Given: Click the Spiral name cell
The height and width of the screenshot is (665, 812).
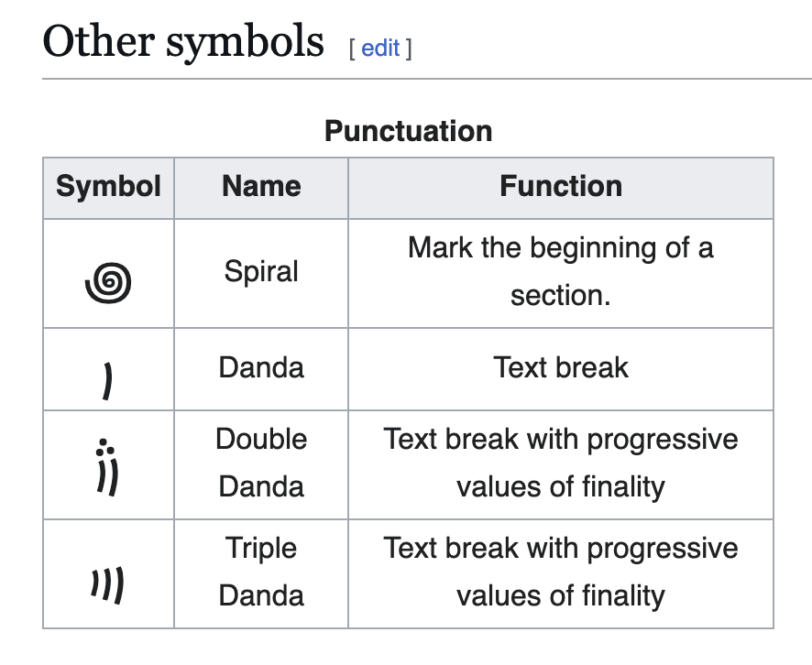Looking at the screenshot, I should [261, 273].
